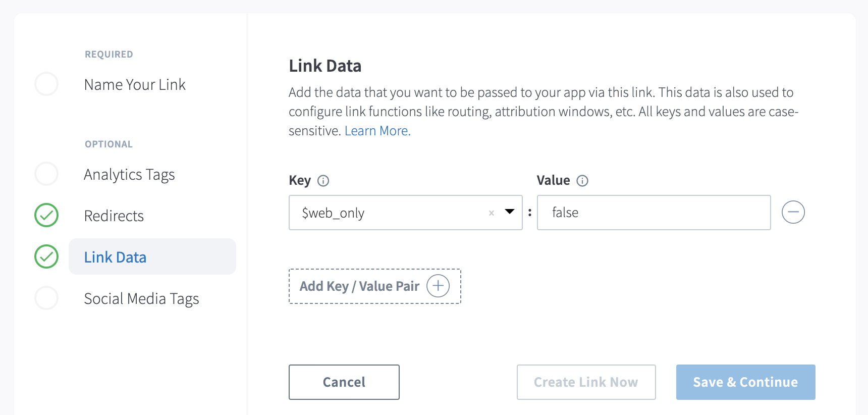This screenshot has width=868, height=415.
Task: Click the green checkmark beside Link Data
Action: tap(46, 256)
